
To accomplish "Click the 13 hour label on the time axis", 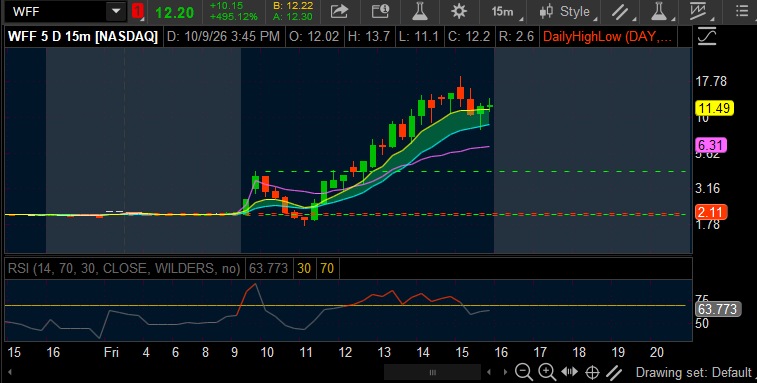I will [384, 352].
